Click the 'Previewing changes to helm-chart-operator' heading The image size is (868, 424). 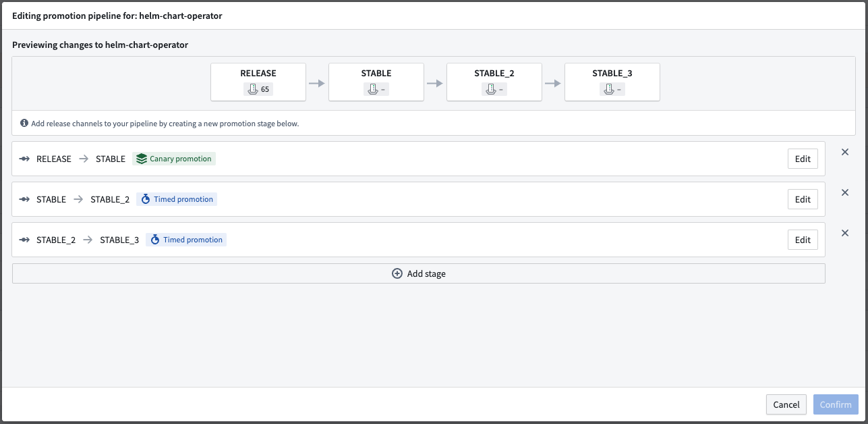[100, 45]
